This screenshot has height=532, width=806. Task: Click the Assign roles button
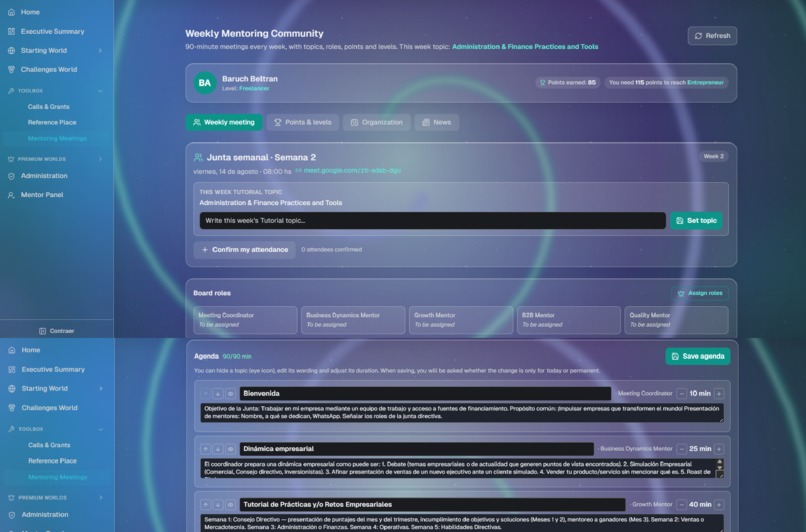[x=700, y=293]
